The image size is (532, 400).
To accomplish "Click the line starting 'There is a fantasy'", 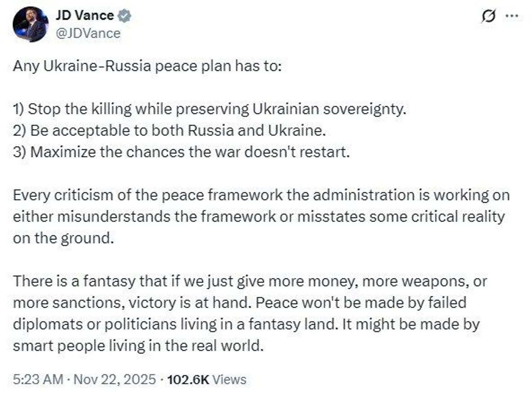I will (x=250, y=281).
